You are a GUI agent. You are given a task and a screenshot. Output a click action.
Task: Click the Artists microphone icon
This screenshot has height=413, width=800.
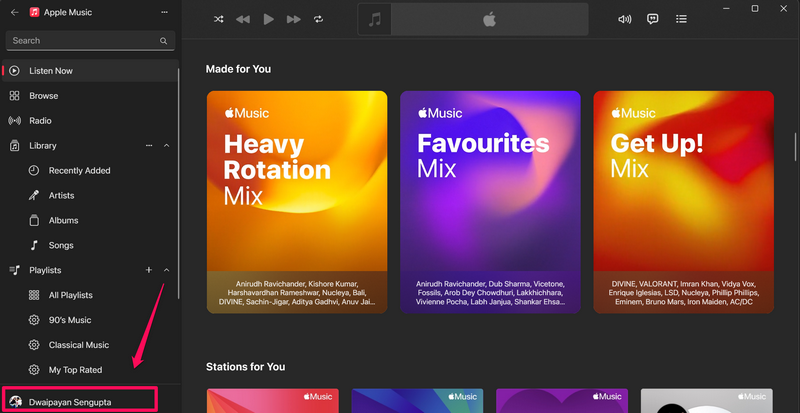34,196
